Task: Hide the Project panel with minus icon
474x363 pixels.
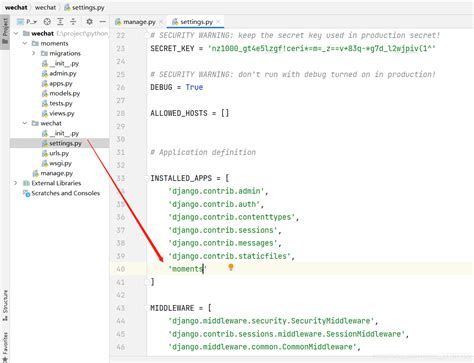Action: click(x=103, y=22)
